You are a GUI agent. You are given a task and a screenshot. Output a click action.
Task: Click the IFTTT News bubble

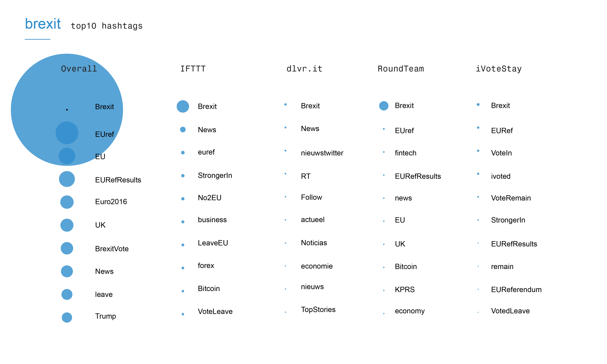point(183,129)
